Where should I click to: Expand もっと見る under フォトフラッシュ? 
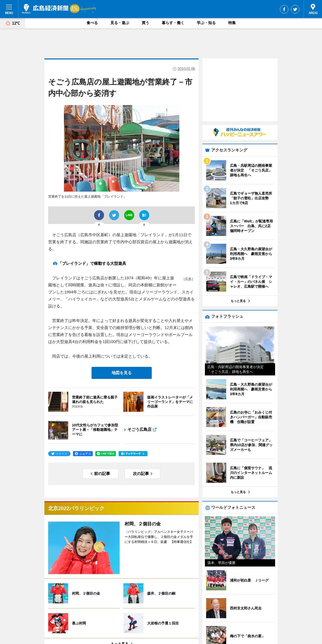pos(240,492)
